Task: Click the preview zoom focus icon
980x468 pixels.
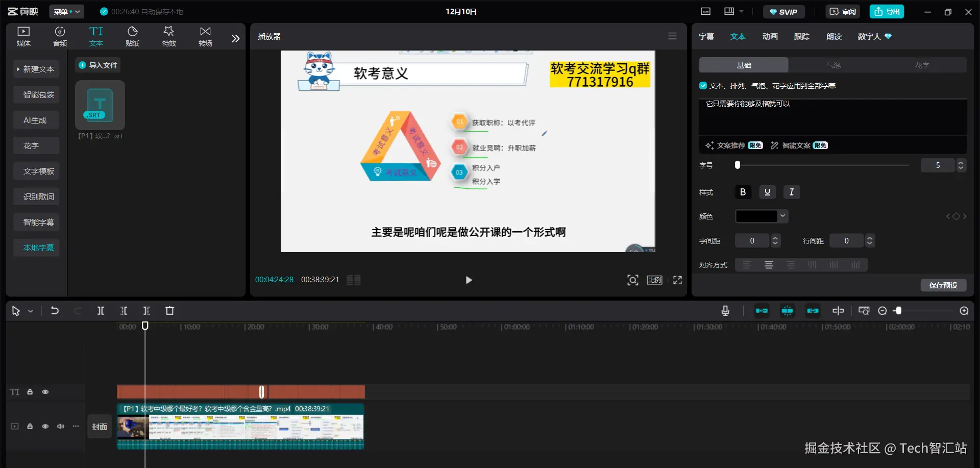Action: (x=633, y=280)
